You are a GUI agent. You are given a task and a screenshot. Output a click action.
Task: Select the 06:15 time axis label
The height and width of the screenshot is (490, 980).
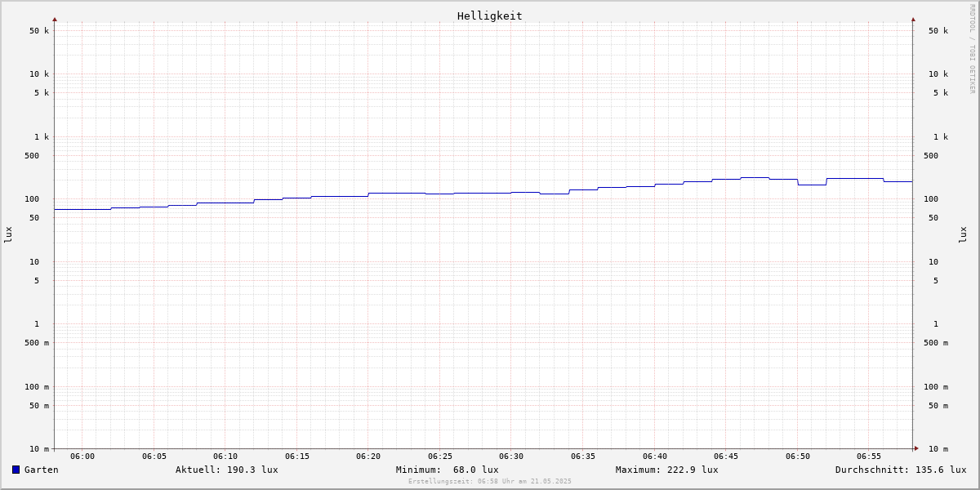[297, 457]
